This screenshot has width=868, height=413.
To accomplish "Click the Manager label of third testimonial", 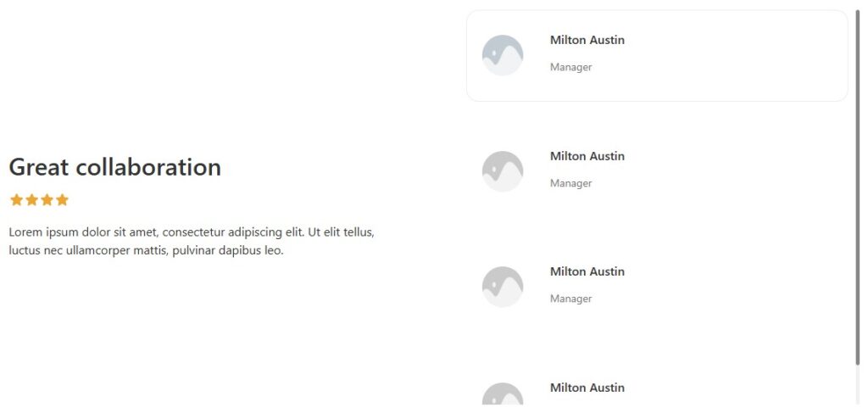I will 570,299.
